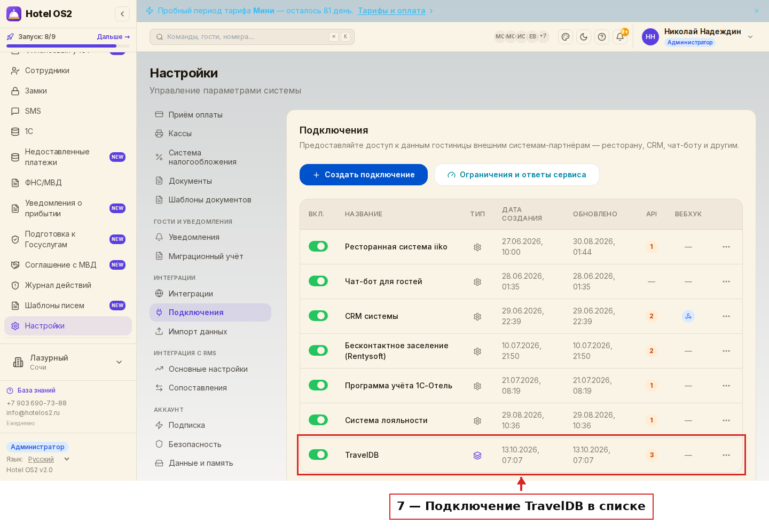Switch to dark mode moon icon
This screenshot has width=769, height=532.
[584, 37]
